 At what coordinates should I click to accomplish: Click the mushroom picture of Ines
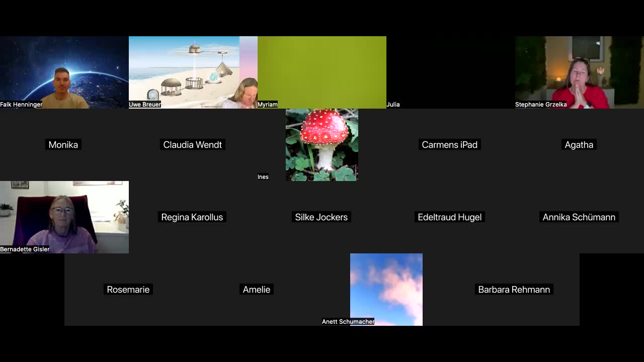click(x=322, y=145)
